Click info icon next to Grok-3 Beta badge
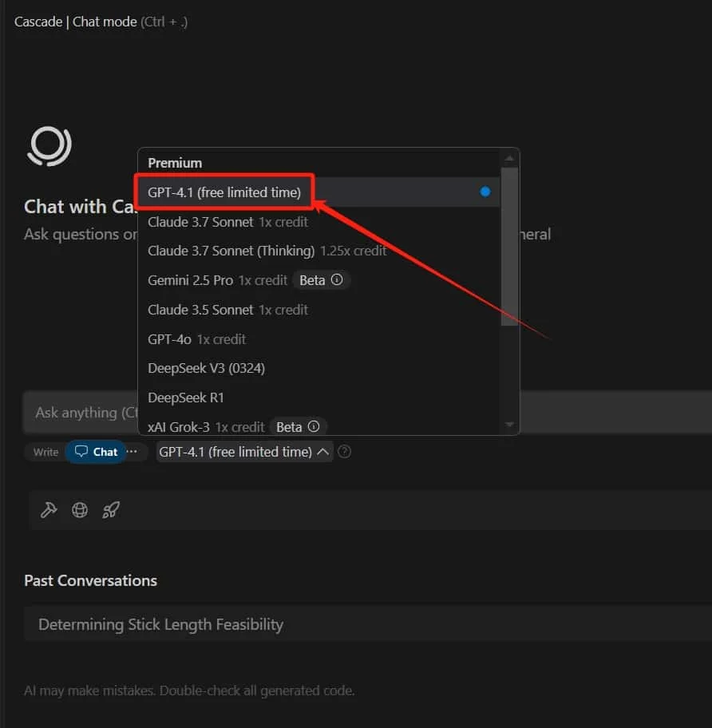 pyautogui.click(x=314, y=426)
